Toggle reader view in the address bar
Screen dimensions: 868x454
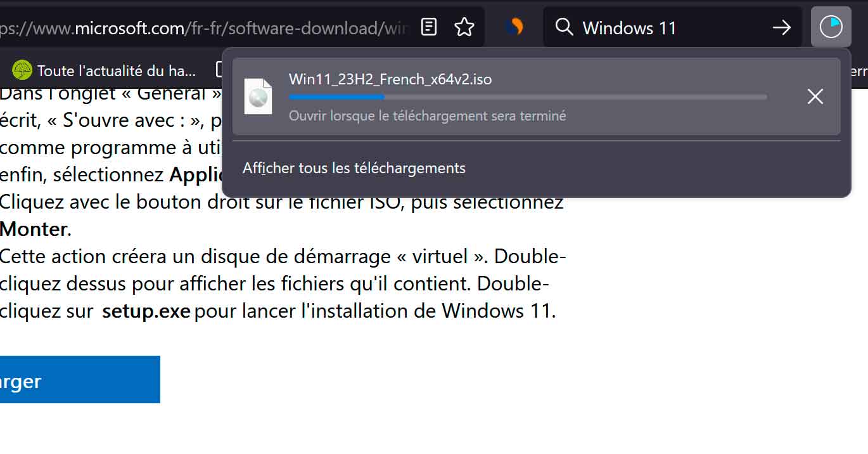(429, 27)
